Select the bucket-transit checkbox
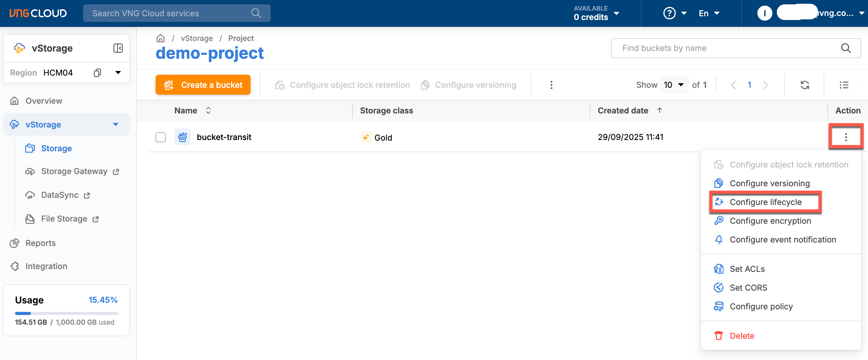Image resolution: width=868 pixels, height=360 pixels. (x=160, y=137)
